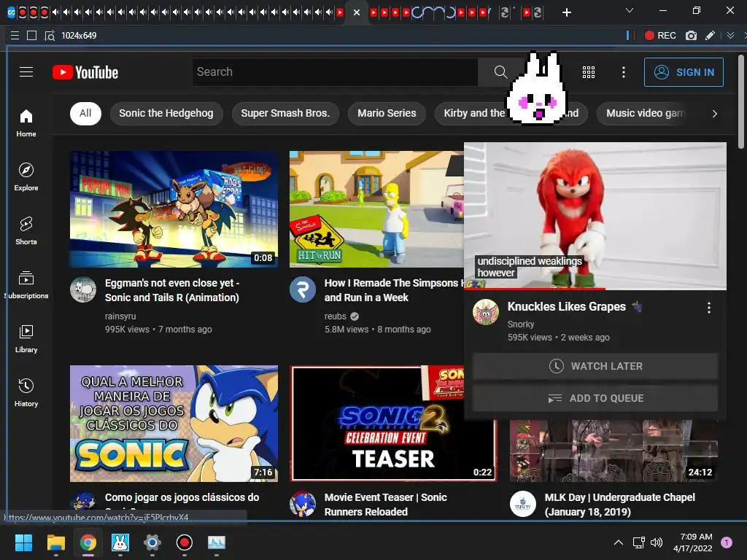Click ADD TO QUEUE button

(x=595, y=398)
